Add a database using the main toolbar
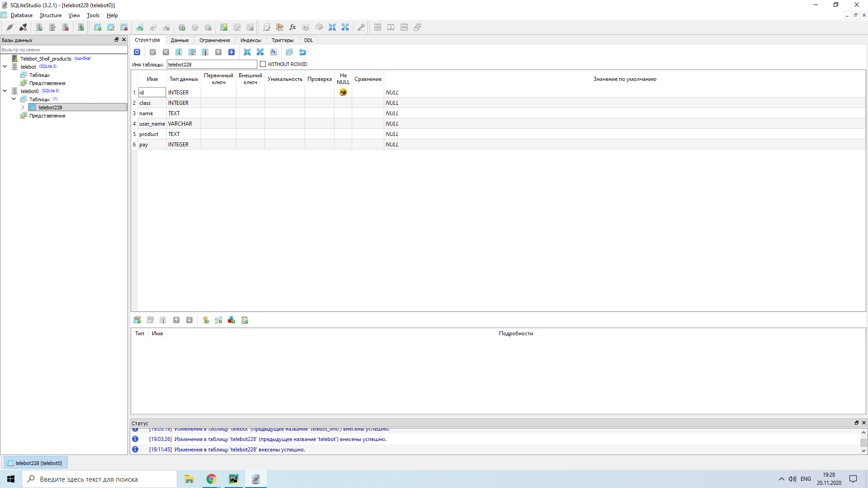The width and height of the screenshot is (868, 488). pyautogui.click(x=39, y=28)
